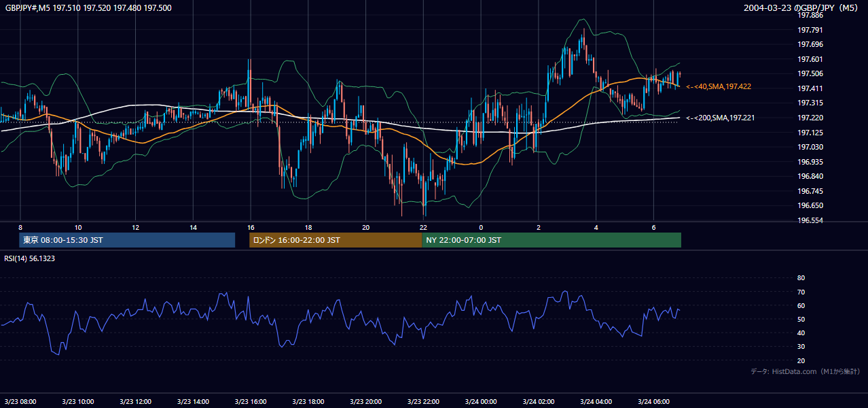
Task: Click the price axis value 197.030
Action: (x=810, y=147)
